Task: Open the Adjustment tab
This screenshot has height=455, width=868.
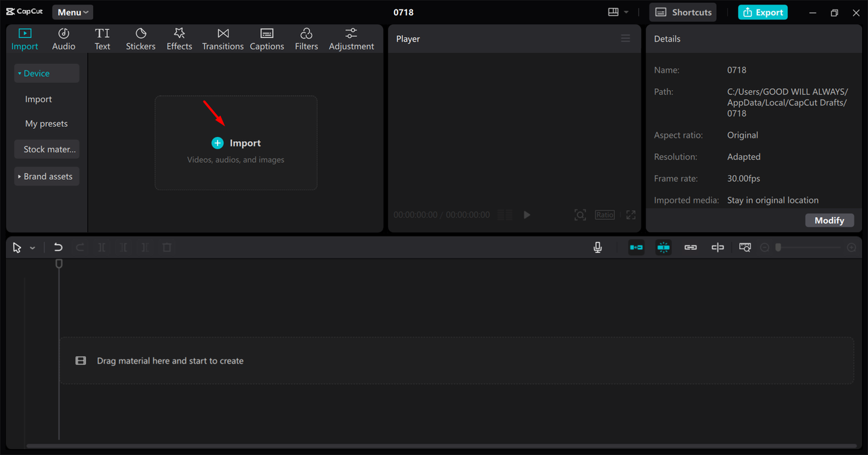Action: coord(351,39)
